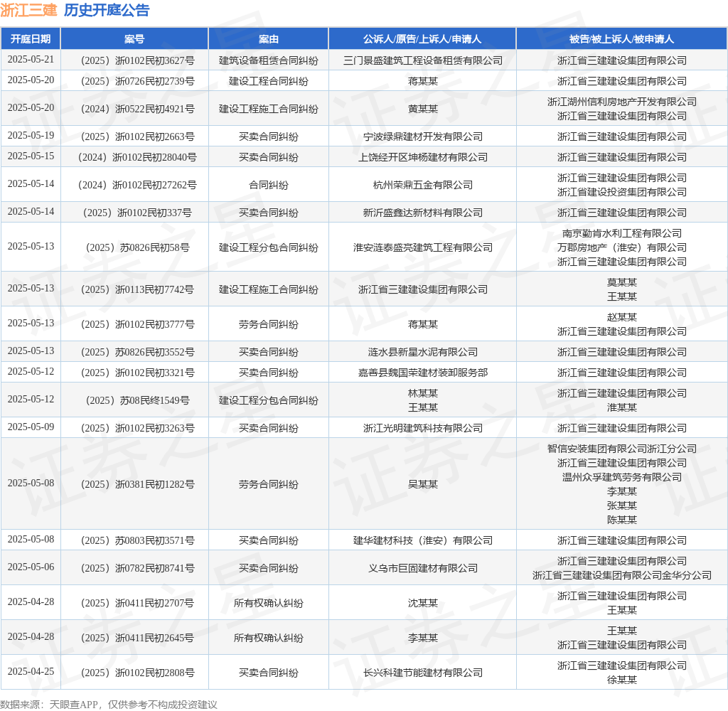Select case number (2025)苏0826民初58号

137,248
